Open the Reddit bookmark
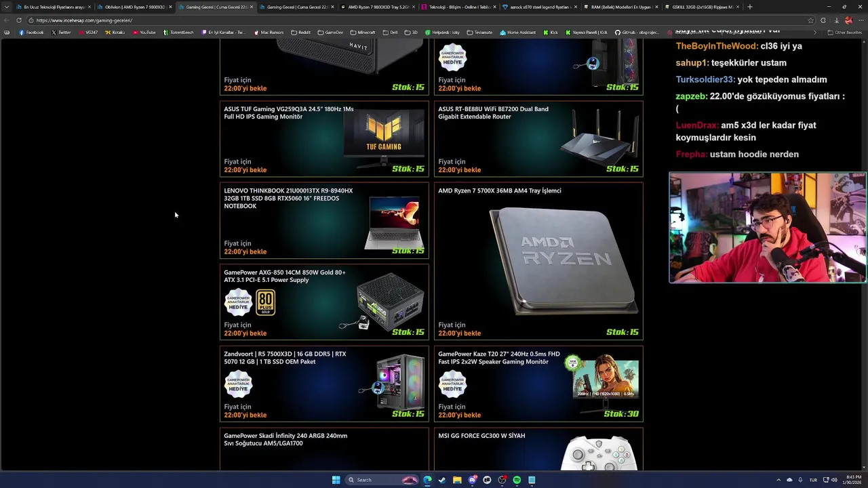This screenshot has width=868, height=488. pos(300,33)
